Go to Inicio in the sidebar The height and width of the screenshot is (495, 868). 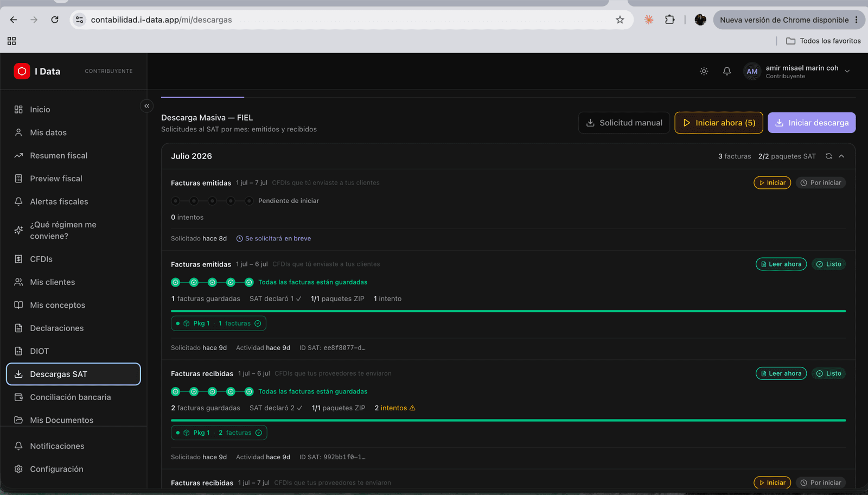click(73, 110)
